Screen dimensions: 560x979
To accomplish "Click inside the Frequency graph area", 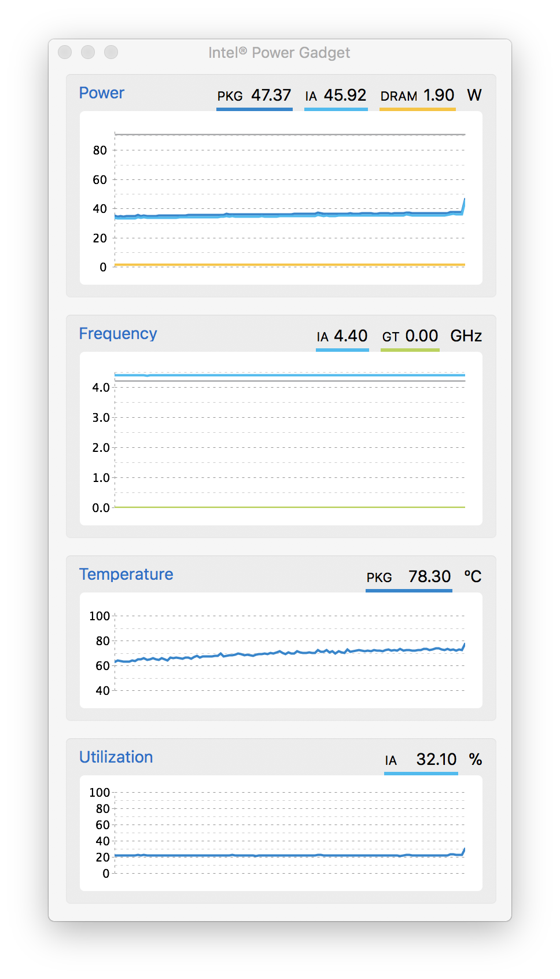I will coord(281,439).
